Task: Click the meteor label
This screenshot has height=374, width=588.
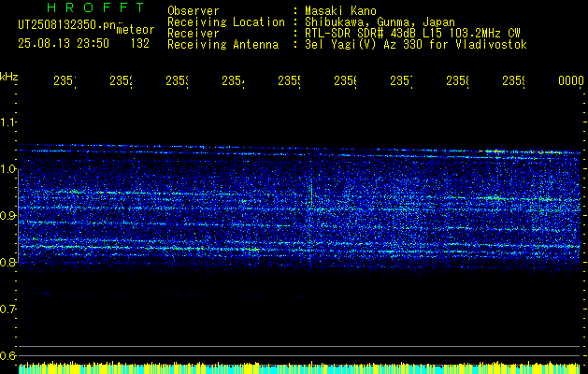Action: point(135,30)
